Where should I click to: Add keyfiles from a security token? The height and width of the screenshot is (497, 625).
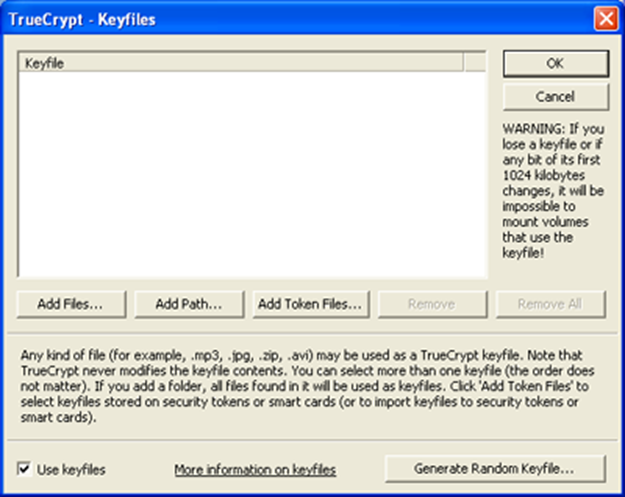click(x=311, y=304)
